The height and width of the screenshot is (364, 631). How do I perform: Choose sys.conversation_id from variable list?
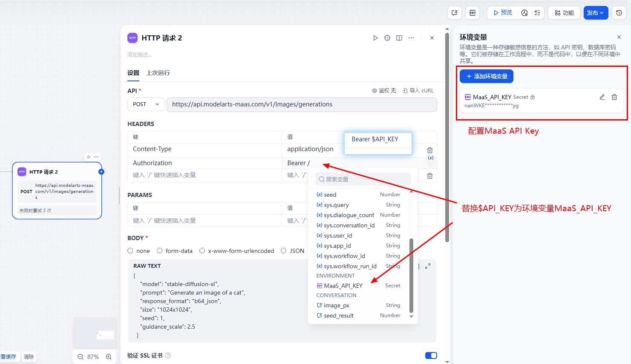coord(358,225)
